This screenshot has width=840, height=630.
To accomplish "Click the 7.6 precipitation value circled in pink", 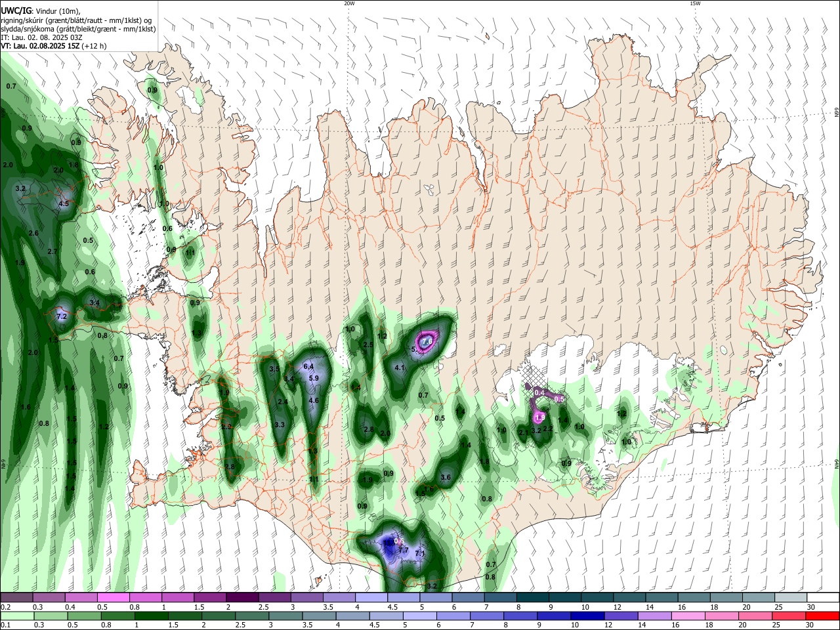I will (427, 341).
